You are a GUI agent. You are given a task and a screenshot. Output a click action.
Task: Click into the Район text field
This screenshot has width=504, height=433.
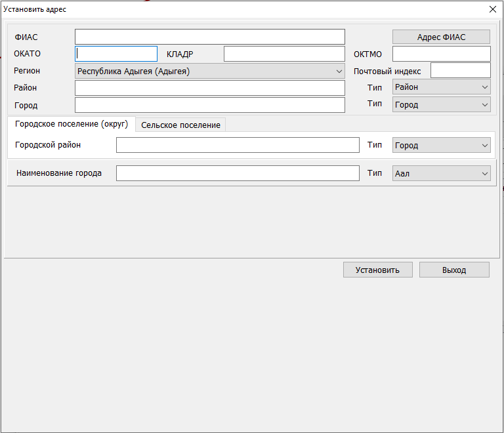pyautogui.click(x=210, y=88)
